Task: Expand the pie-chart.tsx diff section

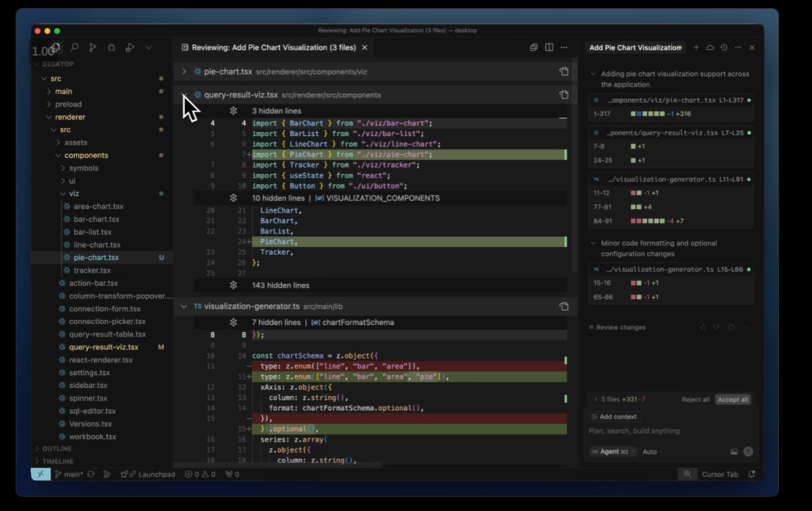Action: click(184, 71)
